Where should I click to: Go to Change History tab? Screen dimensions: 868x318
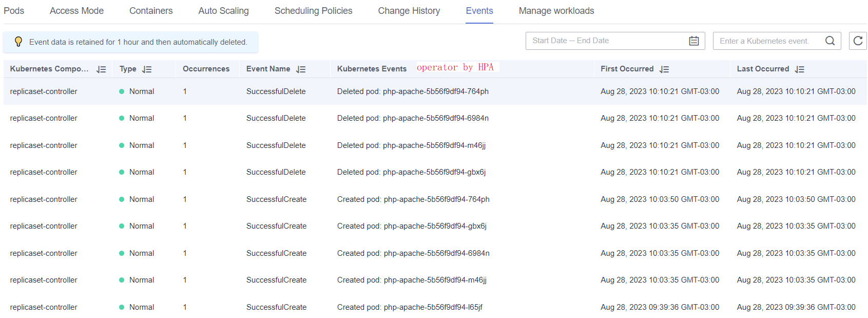(409, 11)
